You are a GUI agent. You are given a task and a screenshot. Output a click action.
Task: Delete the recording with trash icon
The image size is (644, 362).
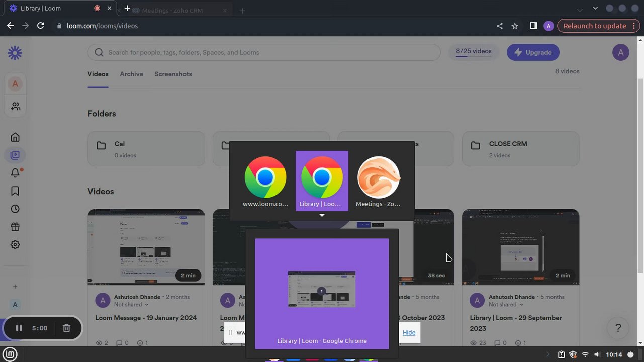66,328
